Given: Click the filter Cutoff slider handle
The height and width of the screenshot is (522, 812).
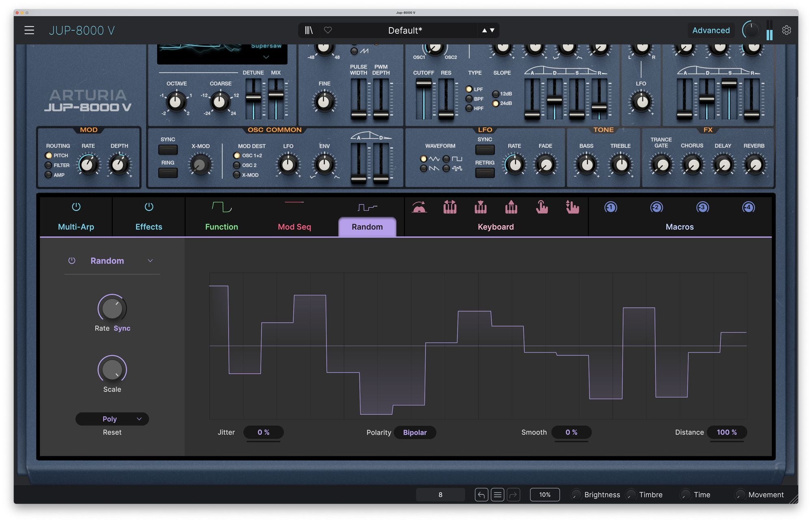Looking at the screenshot, I should coord(423,83).
